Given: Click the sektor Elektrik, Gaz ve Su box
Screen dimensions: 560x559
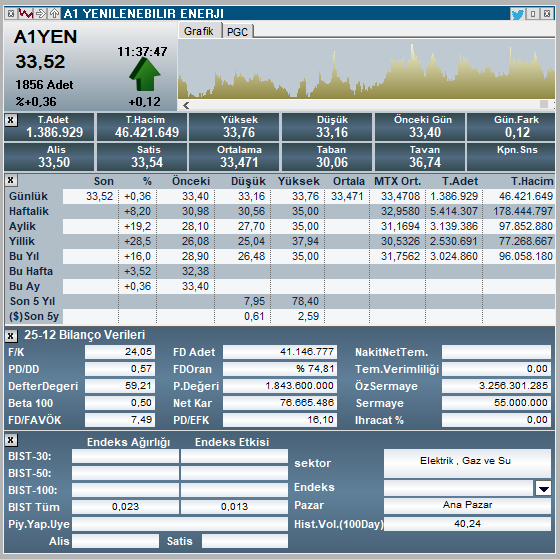Looking at the screenshot, I should [467, 463].
